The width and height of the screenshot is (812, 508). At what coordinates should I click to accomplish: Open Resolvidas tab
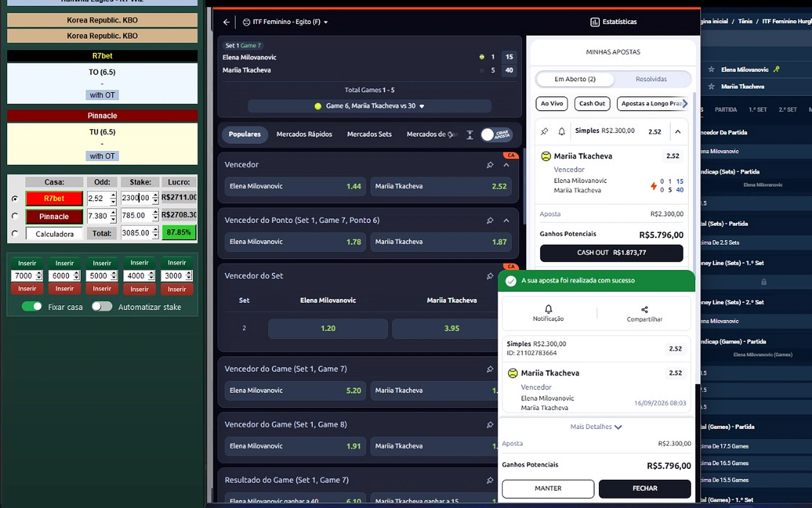[x=651, y=79]
